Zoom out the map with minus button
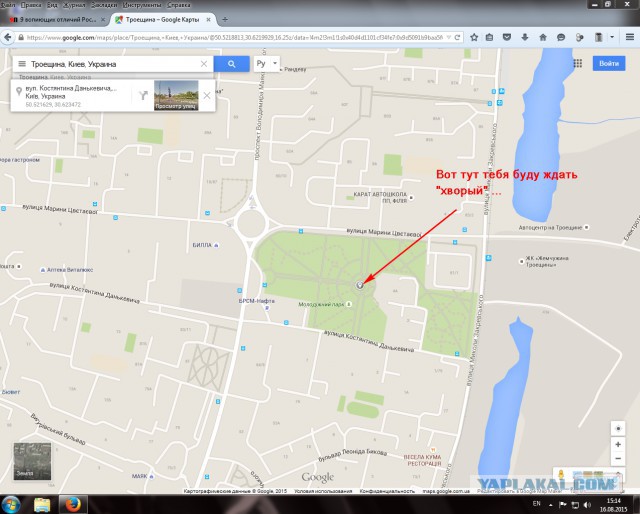This screenshot has height=514, width=640. (x=618, y=458)
